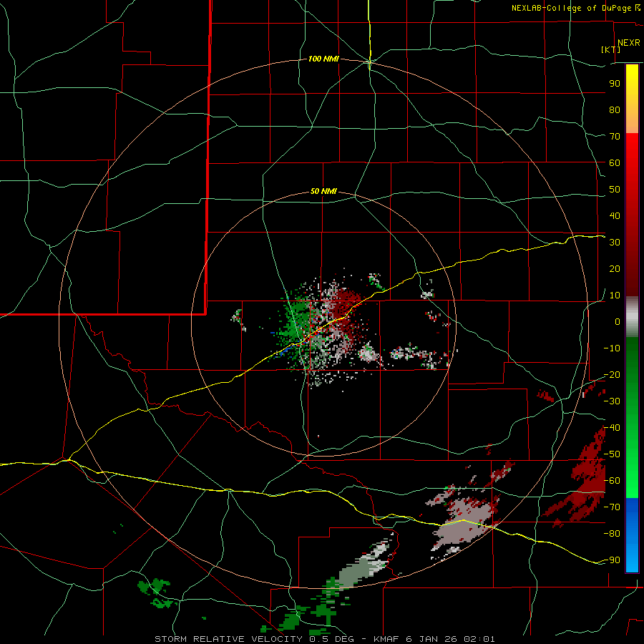This screenshot has width=644, height=644.
Task: Pick the bright green segment near -60
Action: coord(632,481)
